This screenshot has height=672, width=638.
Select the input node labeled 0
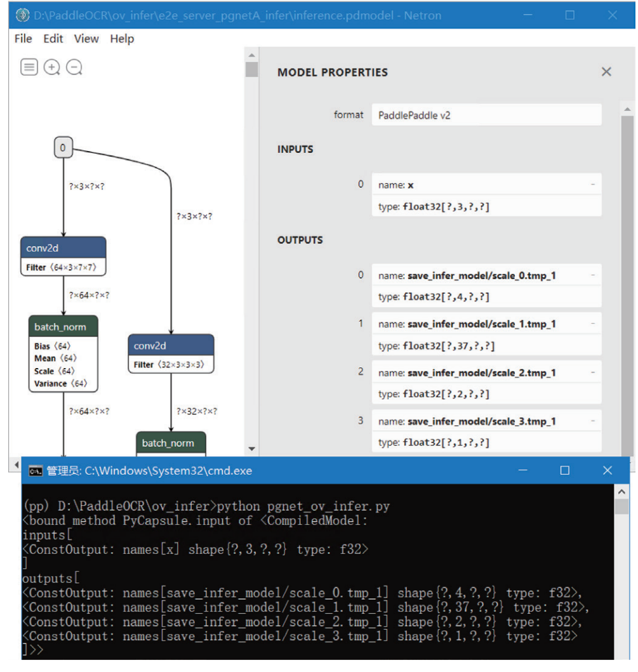tap(62, 148)
